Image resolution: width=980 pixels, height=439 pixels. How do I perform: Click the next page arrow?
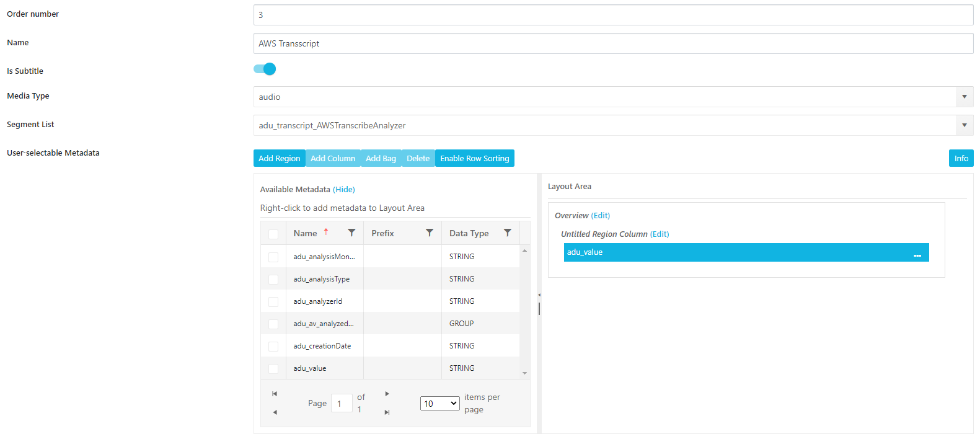point(387,394)
